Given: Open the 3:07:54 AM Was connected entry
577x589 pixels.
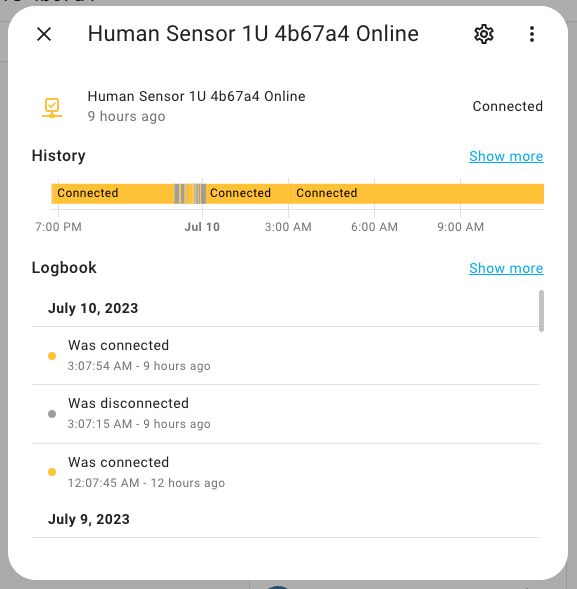Looking at the screenshot, I should coord(285,355).
